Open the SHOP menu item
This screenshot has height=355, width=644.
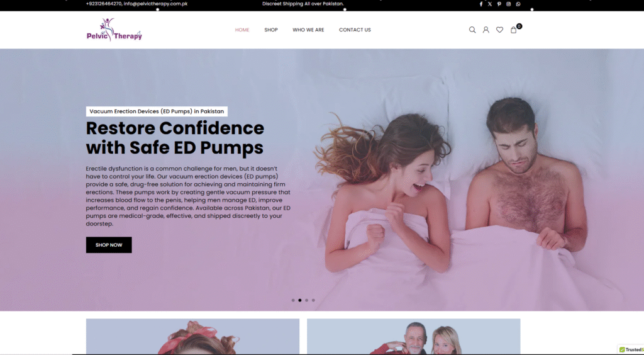[x=271, y=30]
